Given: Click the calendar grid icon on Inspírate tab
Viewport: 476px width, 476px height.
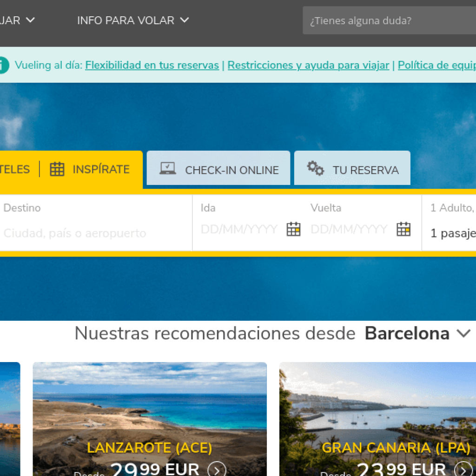Looking at the screenshot, I should point(57,170).
